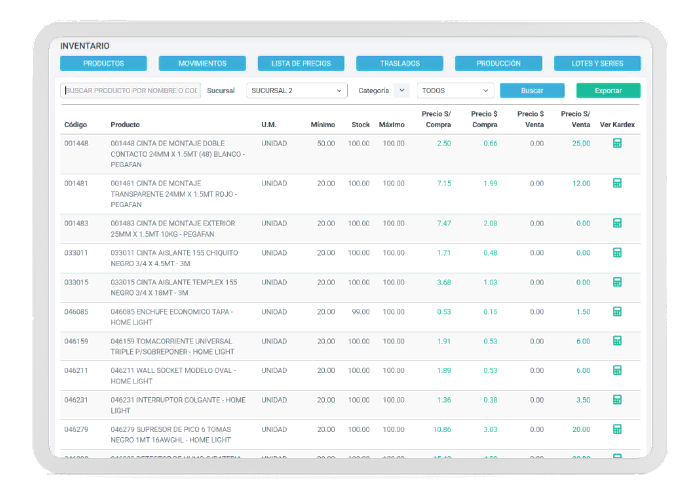Click the green Exportar button
Viewport: 700px width, 500px height.
(x=608, y=90)
